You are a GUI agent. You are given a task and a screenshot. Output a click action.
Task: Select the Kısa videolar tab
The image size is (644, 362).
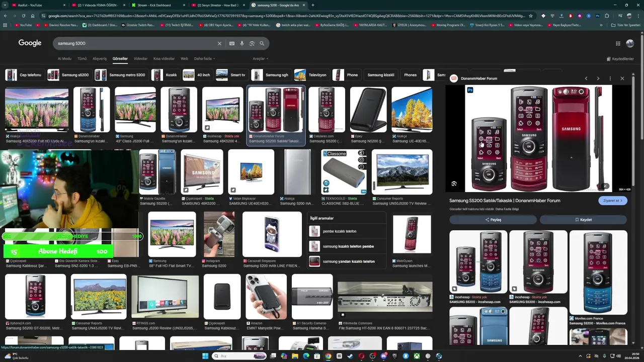tap(164, 59)
